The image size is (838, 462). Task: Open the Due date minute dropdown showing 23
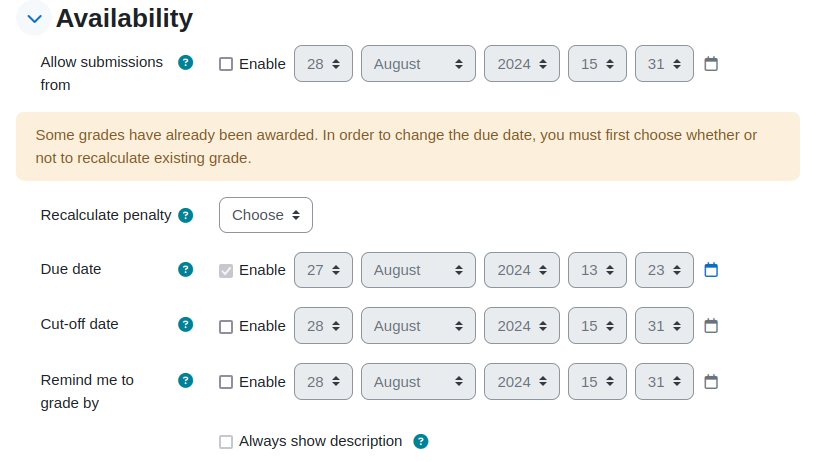[x=664, y=270]
